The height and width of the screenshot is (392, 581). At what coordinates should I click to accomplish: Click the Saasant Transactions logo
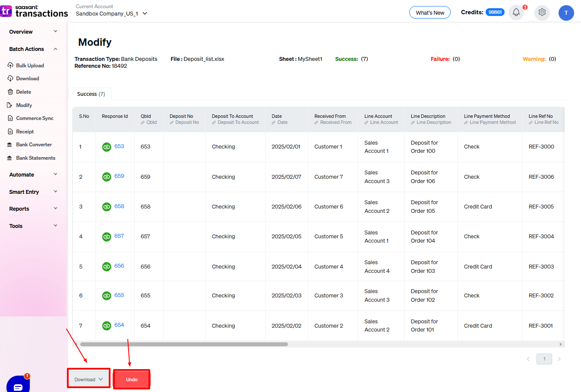click(35, 11)
